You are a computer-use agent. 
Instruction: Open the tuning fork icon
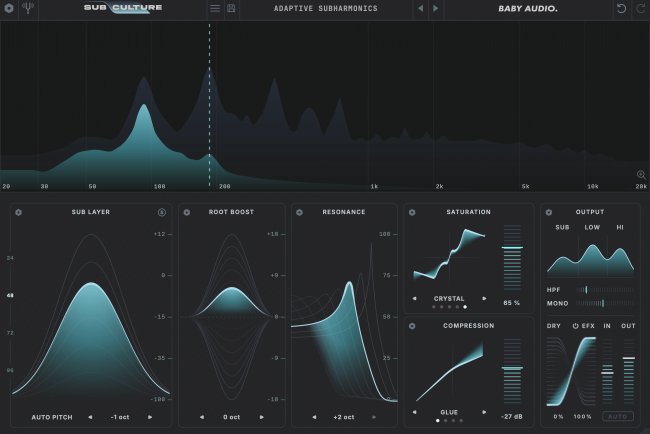(28, 8)
